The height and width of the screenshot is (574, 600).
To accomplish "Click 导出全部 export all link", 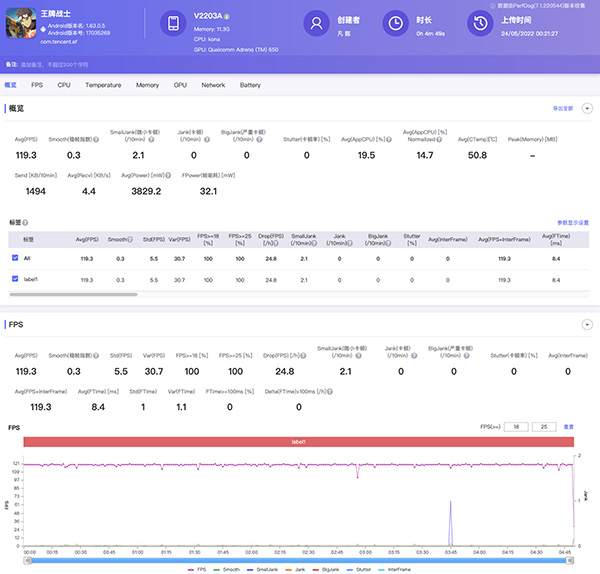I will click(562, 107).
